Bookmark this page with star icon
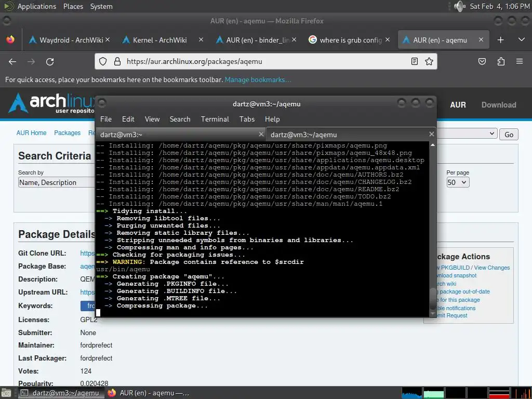532x399 pixels. pos(429,61)
